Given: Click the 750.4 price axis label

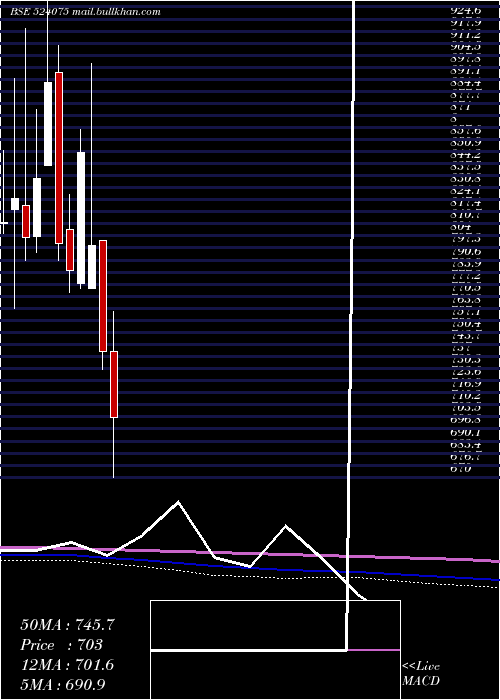Looking at the screenshot, I should click(466, 324).
